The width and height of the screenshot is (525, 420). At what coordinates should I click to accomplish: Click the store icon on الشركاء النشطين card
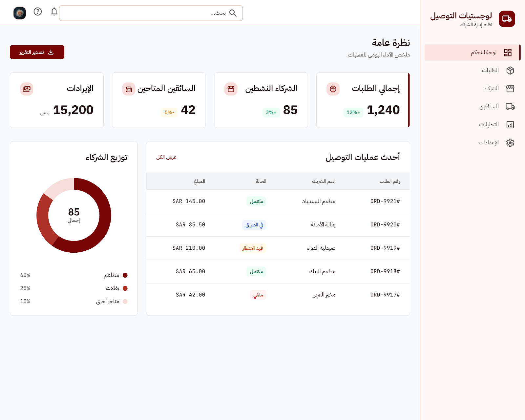(231, 89)
